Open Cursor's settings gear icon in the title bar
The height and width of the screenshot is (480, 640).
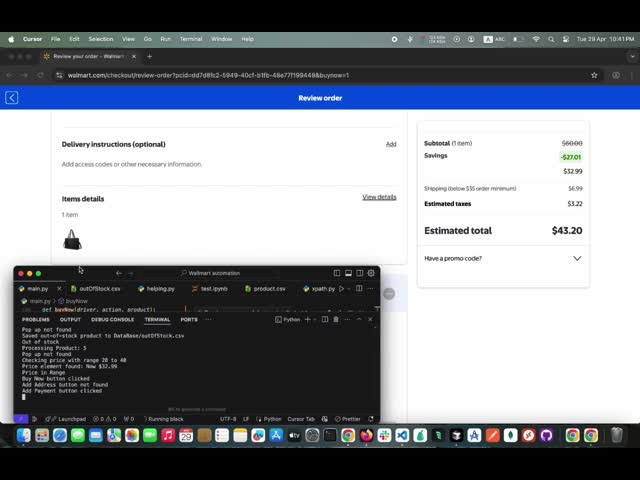click(x=371, y=273)
